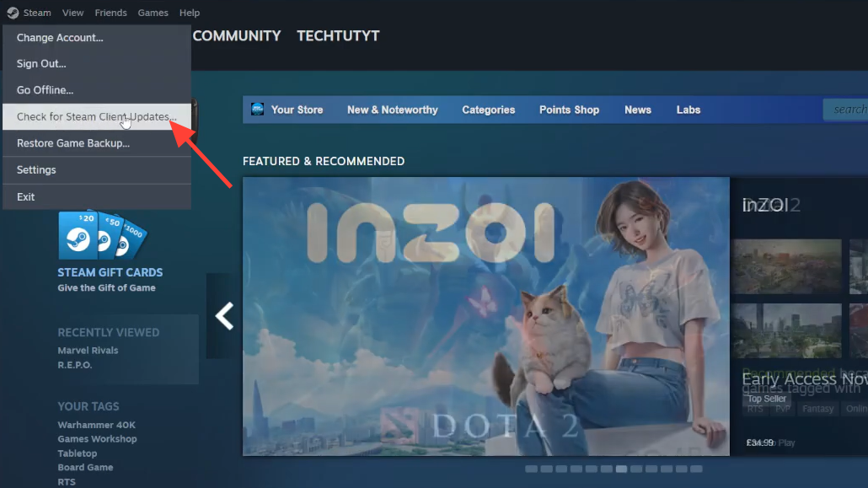This screenshot has width=868, height=488.
Task: Click the lower-left inZOI screenshot thumbnail
Action: click(788, 330)
